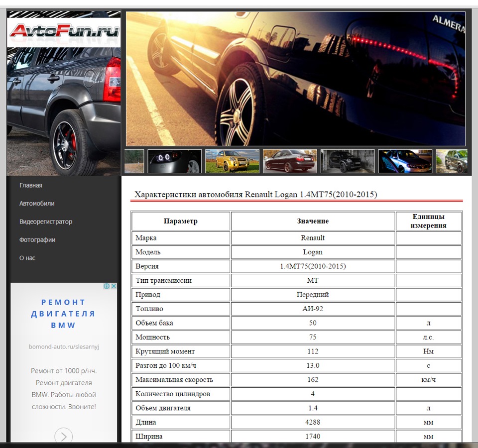This screenshot has width=478, height=448.
Task: Click the 'Модель' parameter cell
Action: (x=180, y=252)
